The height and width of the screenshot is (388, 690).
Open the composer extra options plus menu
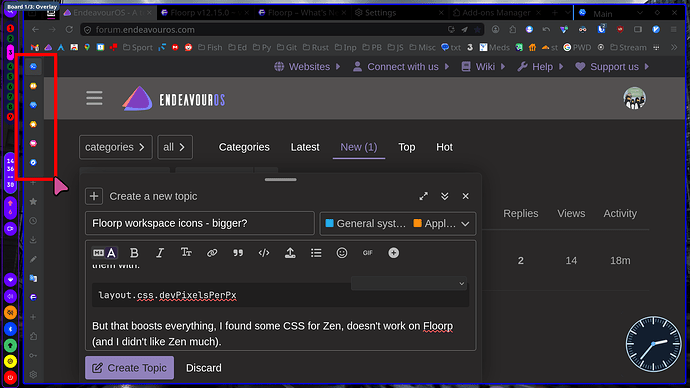click(393, 253)
